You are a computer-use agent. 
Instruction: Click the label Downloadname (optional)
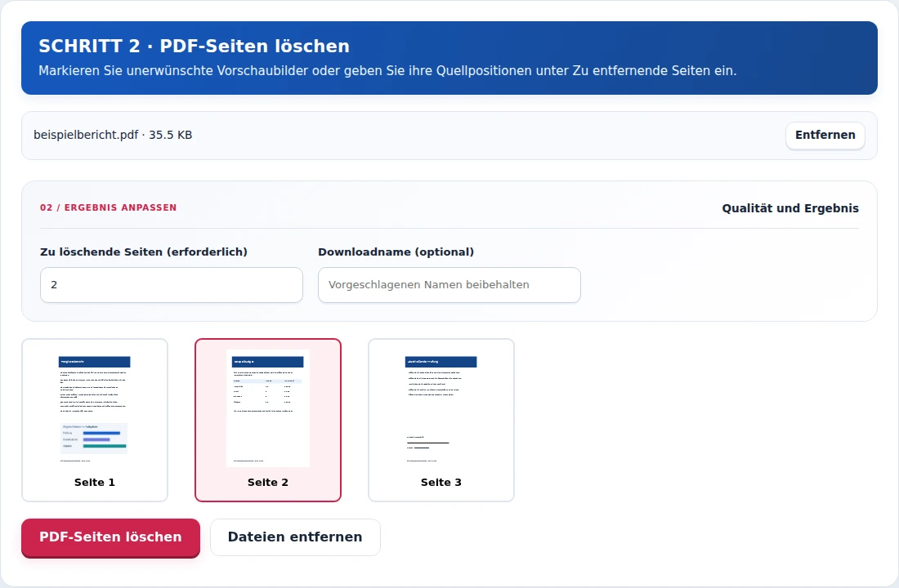(396, 252)
